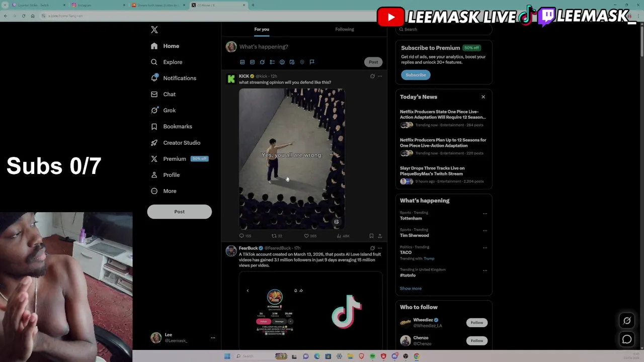Viewport: 644px width, 362px height.
Task: Open Notifications in the sidebar
Action: [x=174, y=78]
